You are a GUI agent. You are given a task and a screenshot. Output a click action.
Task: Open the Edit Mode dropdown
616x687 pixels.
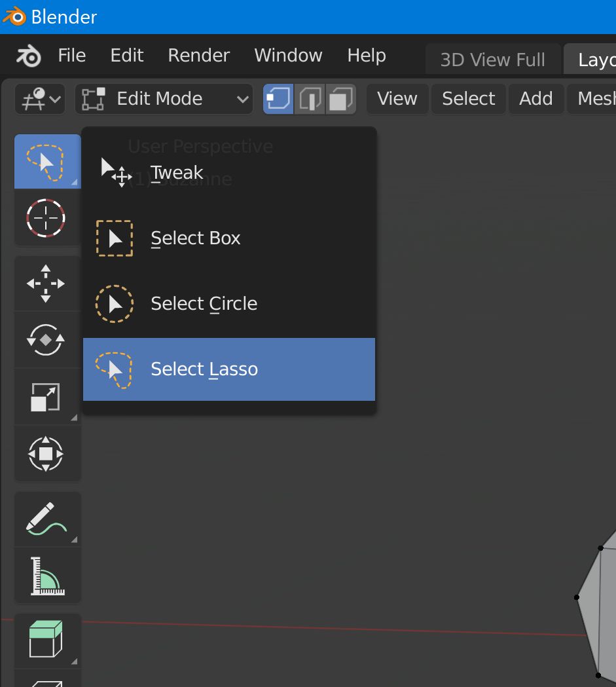[x=164, y=98]
